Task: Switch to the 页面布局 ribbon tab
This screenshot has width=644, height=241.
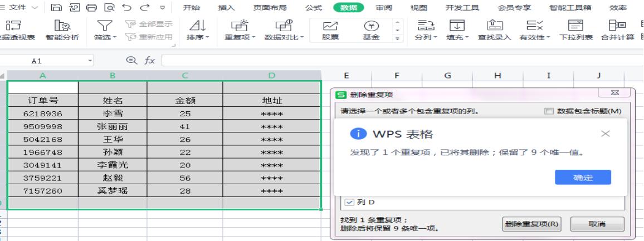Action: 270,7
